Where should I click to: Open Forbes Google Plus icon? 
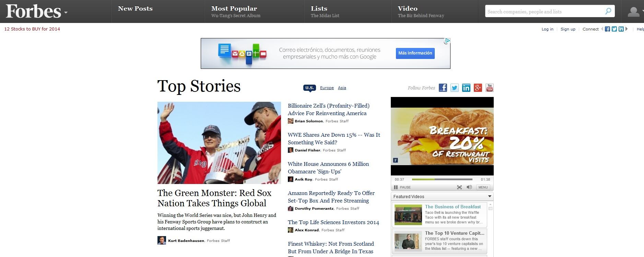coord(478,88)
